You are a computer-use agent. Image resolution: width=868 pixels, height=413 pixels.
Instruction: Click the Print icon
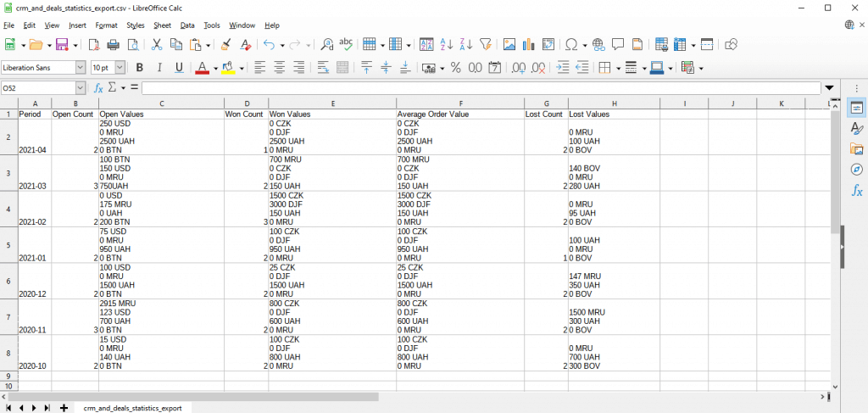coord(113,44)
